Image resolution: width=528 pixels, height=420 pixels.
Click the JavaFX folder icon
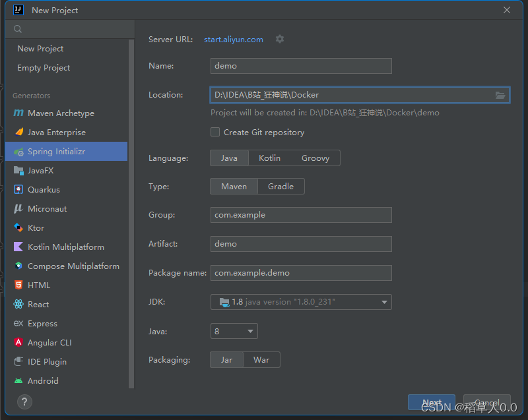[18, 171]
